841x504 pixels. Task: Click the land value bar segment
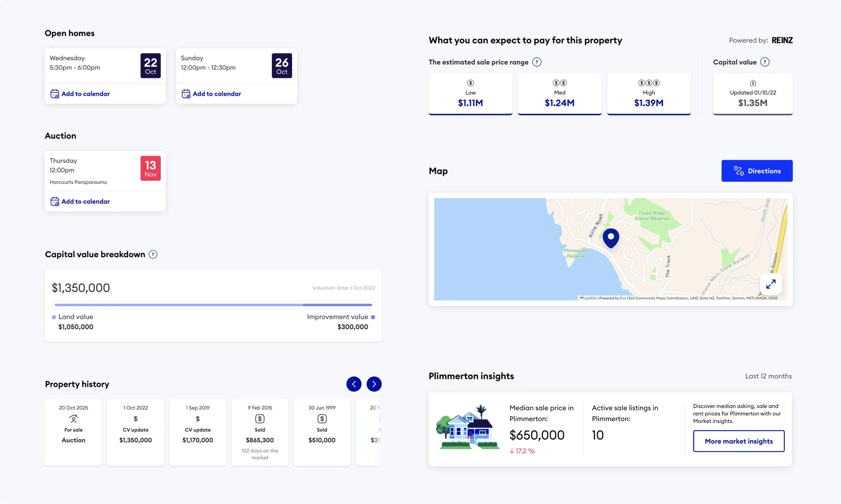[178, 305]
